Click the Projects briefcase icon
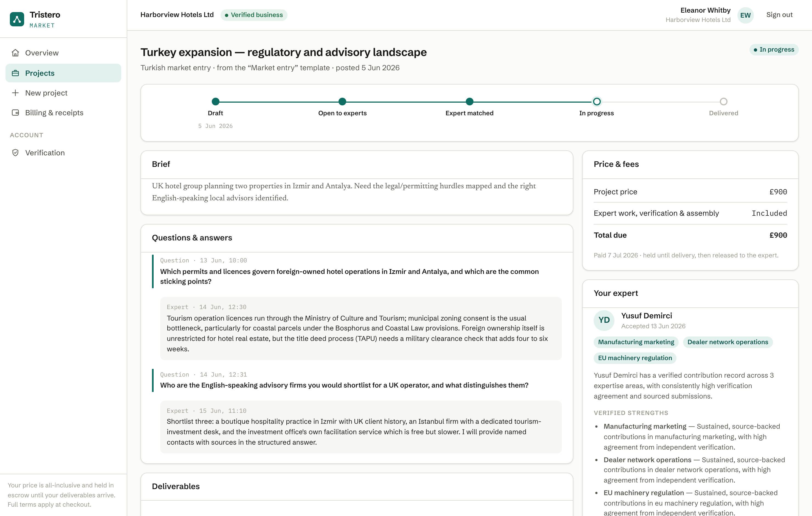812x516 pixels. click(16, 73)
